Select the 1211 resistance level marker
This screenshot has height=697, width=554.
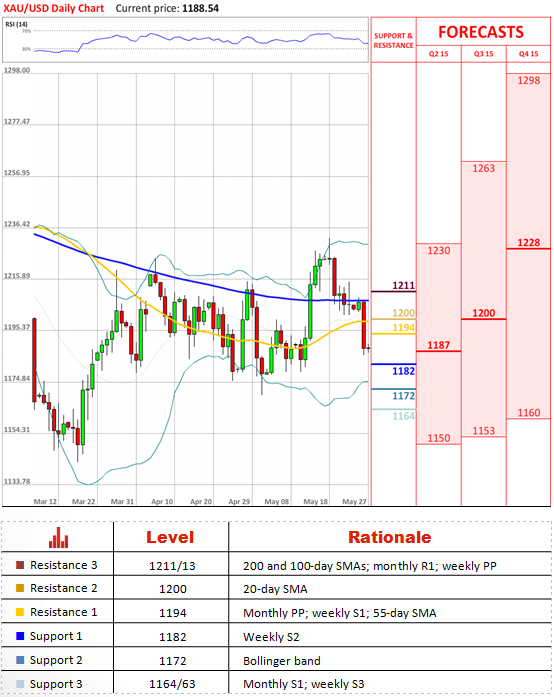coord(393,291)
